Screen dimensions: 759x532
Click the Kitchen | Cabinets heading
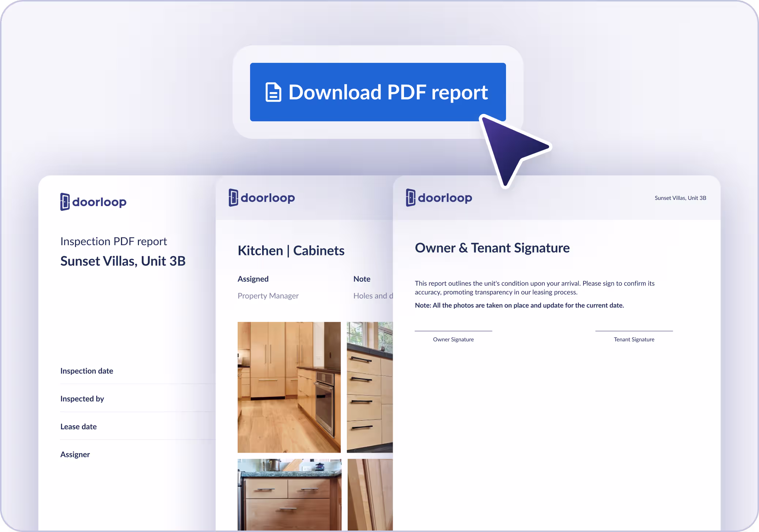tap(291, 251)
